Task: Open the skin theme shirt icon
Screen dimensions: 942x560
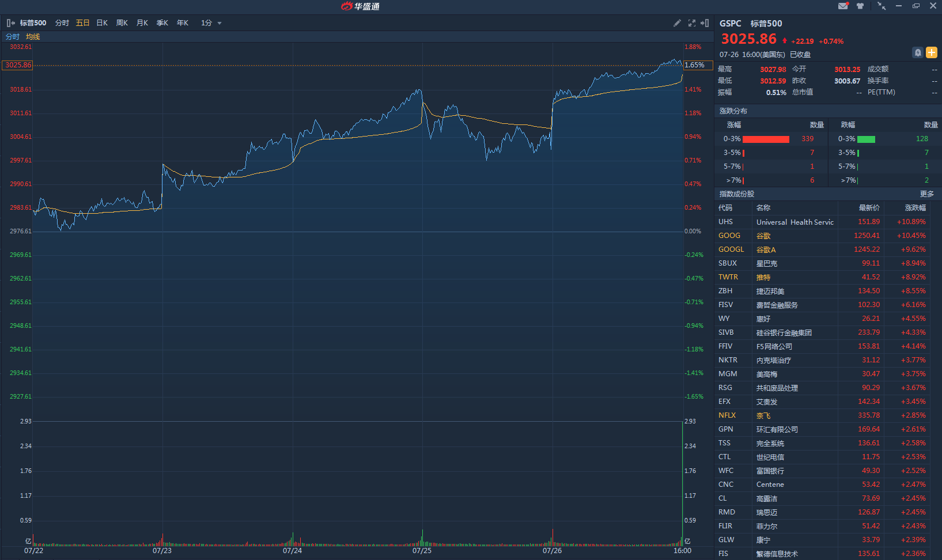Action: 860,6
